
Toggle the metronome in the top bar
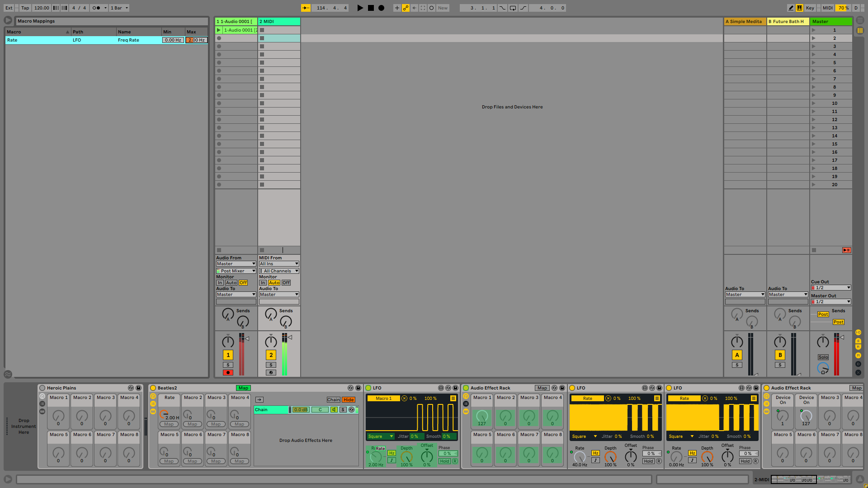(x=96, y=8)
